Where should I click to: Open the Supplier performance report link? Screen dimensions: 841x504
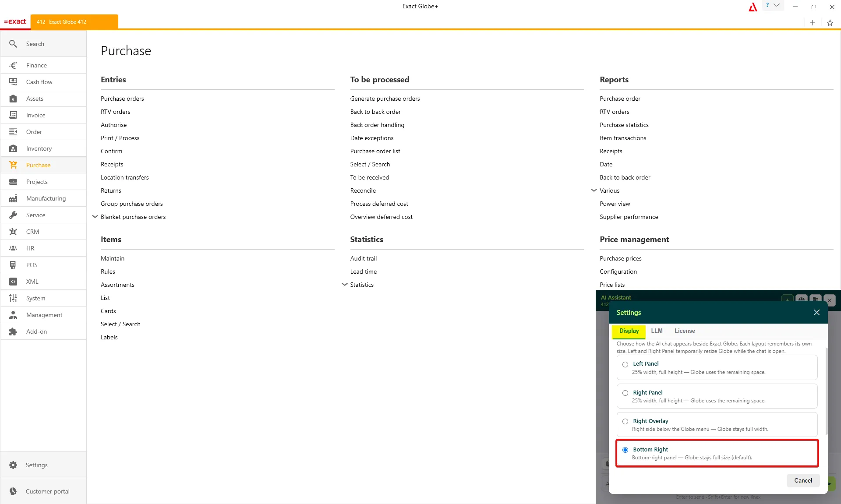click(629, 217)
